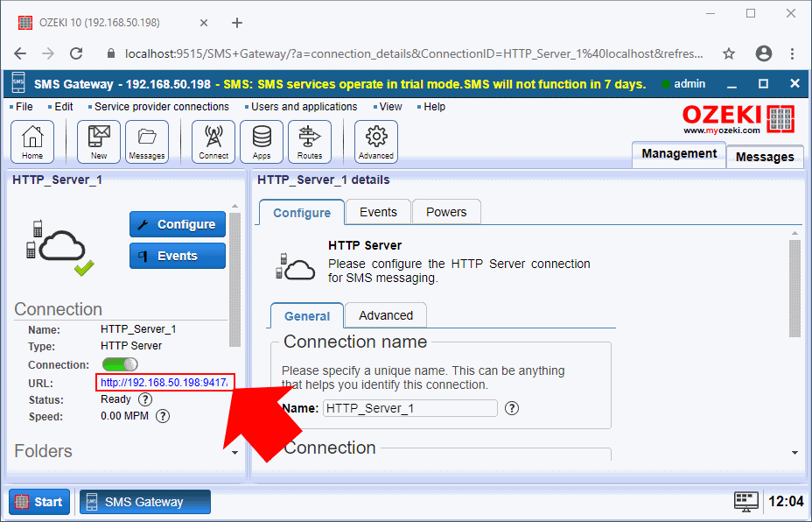The width and height of the screenshot is (812, 522).
Task: Close the OZEKI 10 browser tab
Action: (x=204, y=23)
